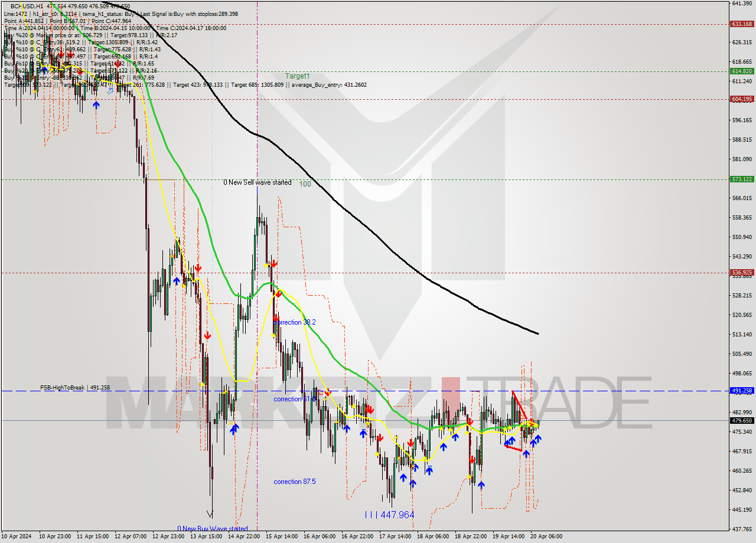Click the green 573.122 price tag
756x543 pixels.
coord(742,179)
